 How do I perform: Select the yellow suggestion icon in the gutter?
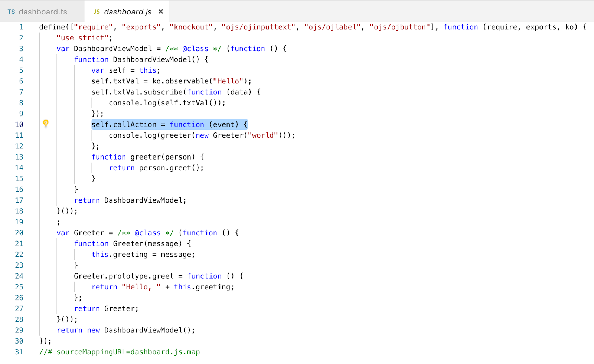pyautogui.click(x=46, y=124)
